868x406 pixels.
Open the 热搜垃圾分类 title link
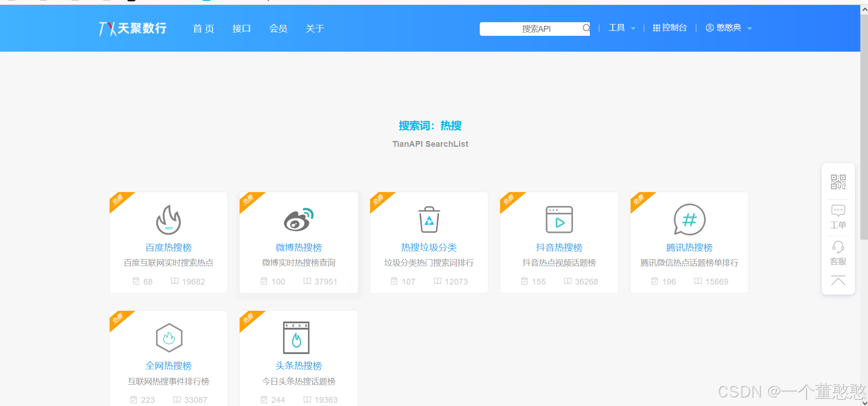pos(429,247)
